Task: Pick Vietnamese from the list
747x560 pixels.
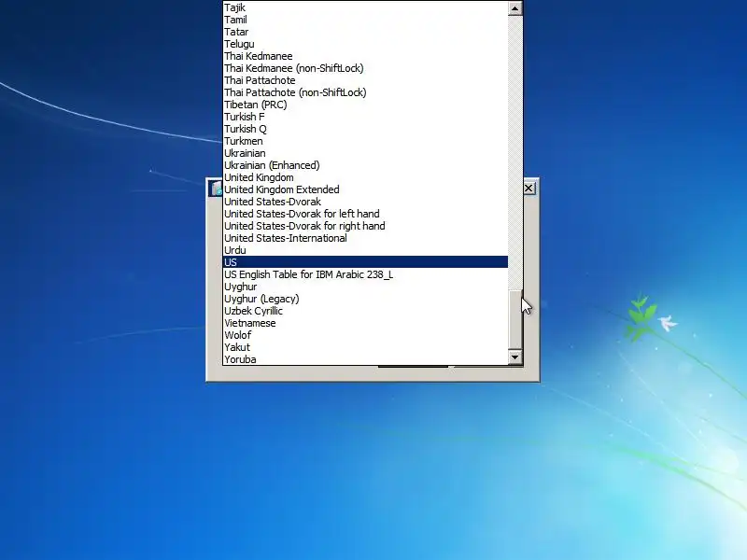Action: [365, 323]
